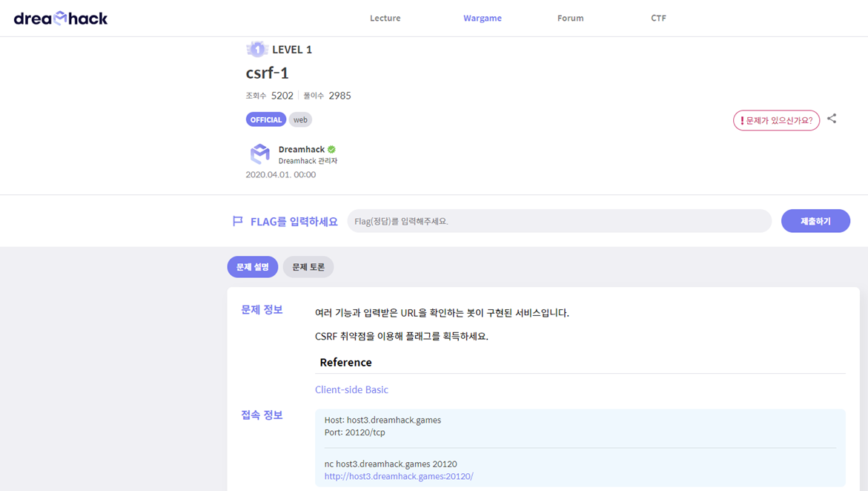Click the date 2020.04.01. 00:00

281,174
